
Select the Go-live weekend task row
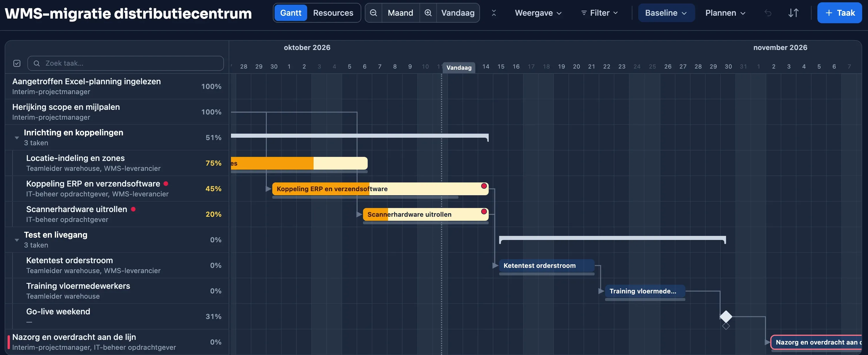click(x=117, y=316)
